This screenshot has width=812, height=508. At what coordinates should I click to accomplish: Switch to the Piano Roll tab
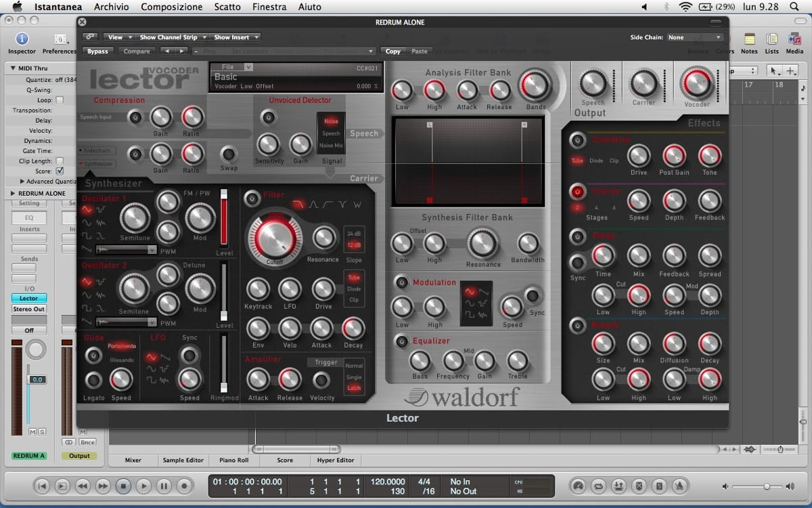(234, 460)
